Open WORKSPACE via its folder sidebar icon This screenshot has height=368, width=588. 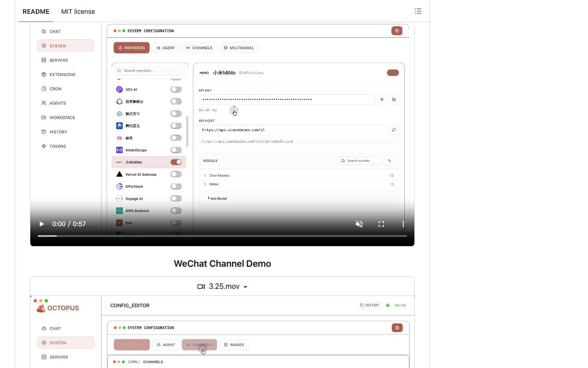coord(44,117)
